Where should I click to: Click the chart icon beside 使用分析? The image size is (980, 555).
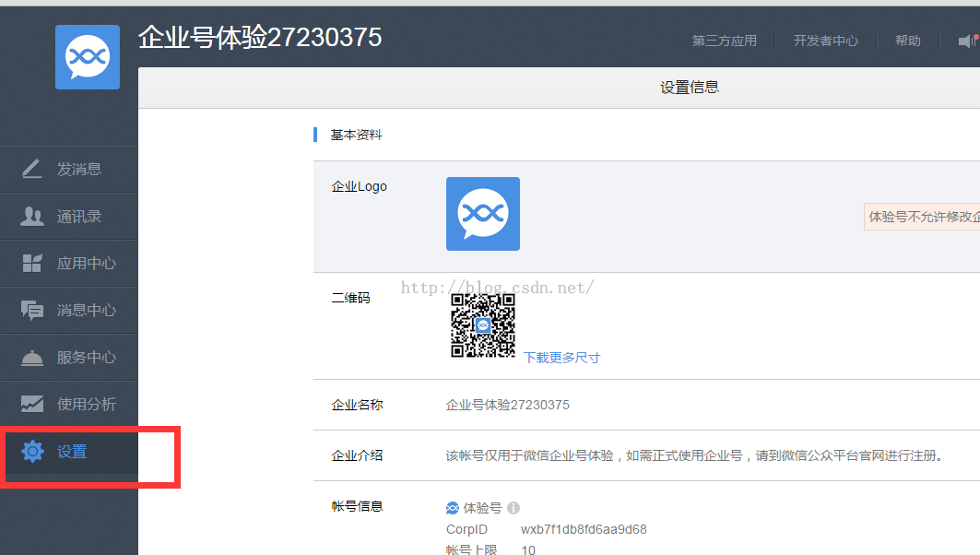(32, 404)
